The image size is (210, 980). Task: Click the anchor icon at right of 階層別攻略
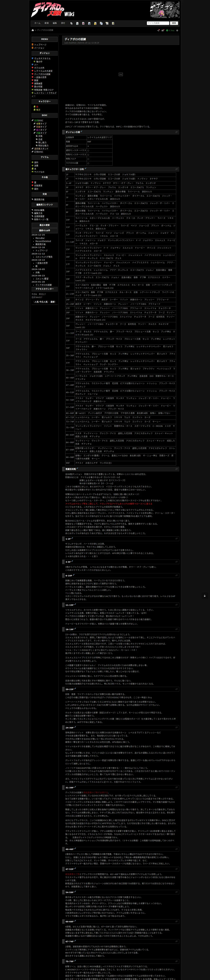coord(176,469)
